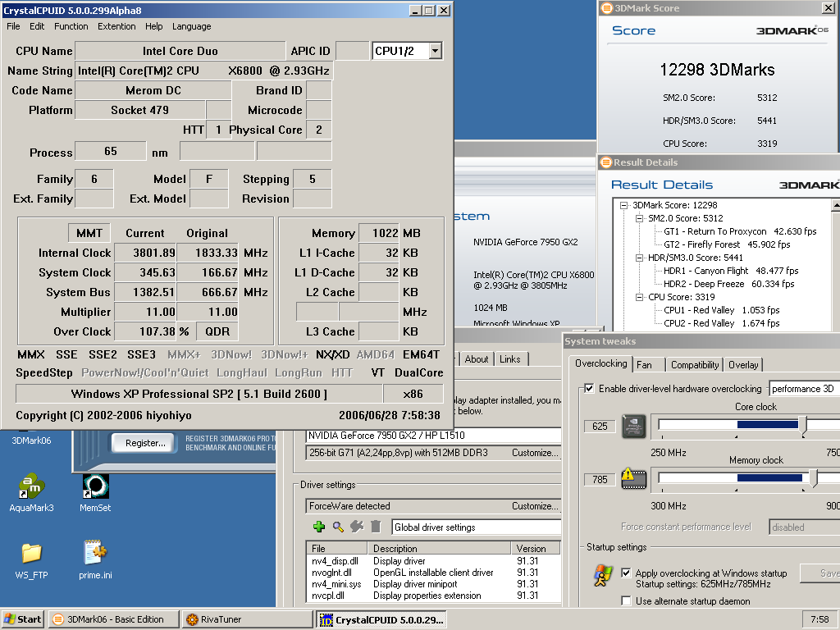Viewport: 840px width, 630px height.
Task: Click the Windows Start button
Action: click(x=23, y=619)
